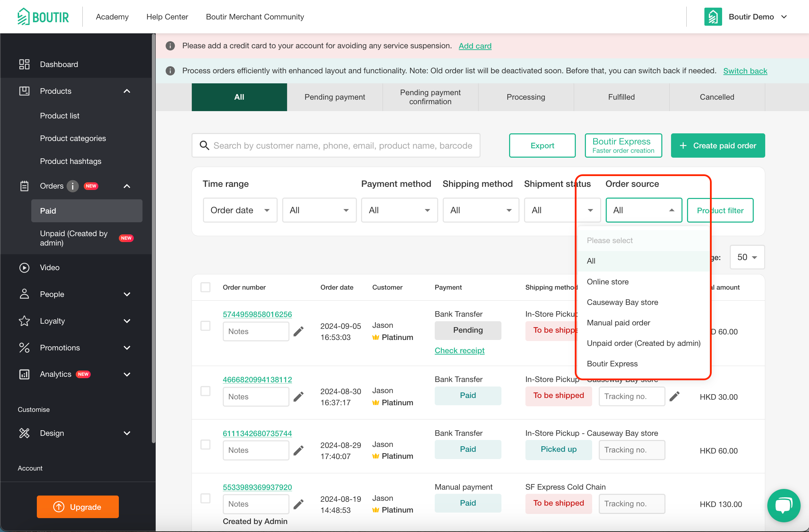Select checkbox for order 4666820994138112

[x=205, y=391]
